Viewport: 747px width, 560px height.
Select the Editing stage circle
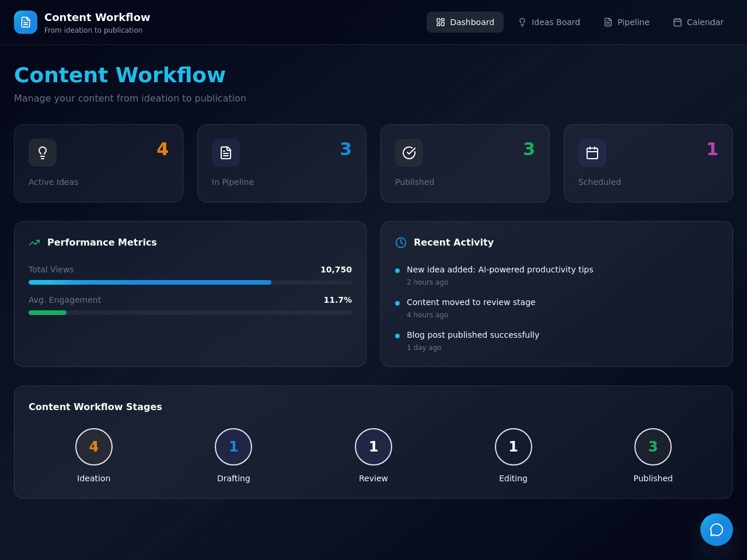(514, 447)
